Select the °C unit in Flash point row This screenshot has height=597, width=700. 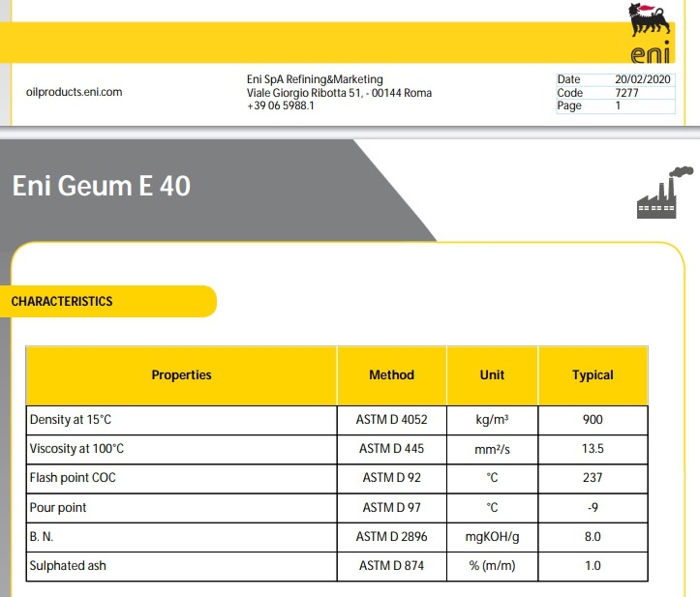[x=492, y=478]
